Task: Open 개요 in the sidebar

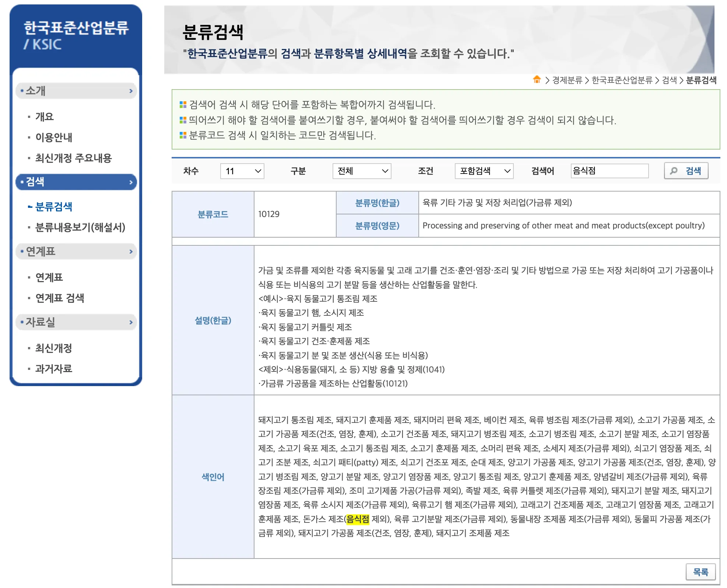Action: coord(45,117)
